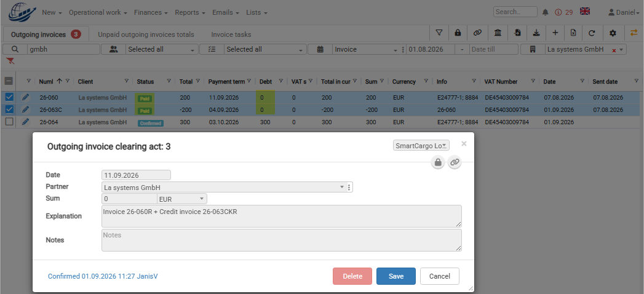Click the notifications bell icon
This screenshot has height=294, width=644.
tap(546, 12)
